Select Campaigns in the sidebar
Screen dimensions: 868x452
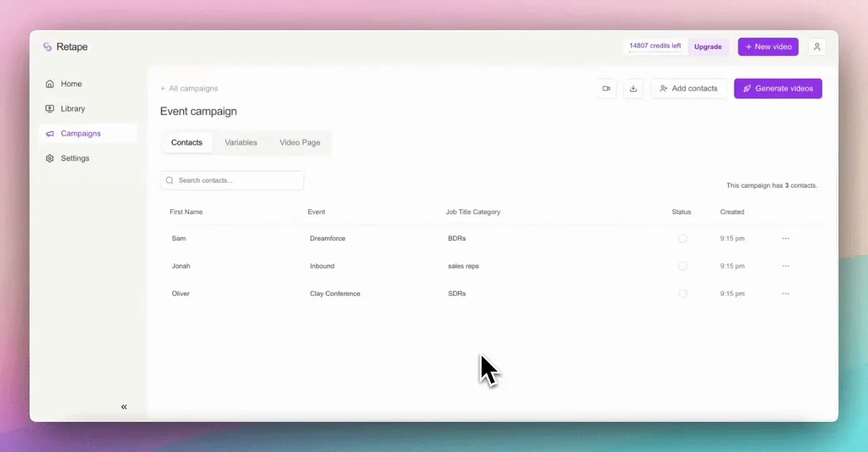pos(88,134)
